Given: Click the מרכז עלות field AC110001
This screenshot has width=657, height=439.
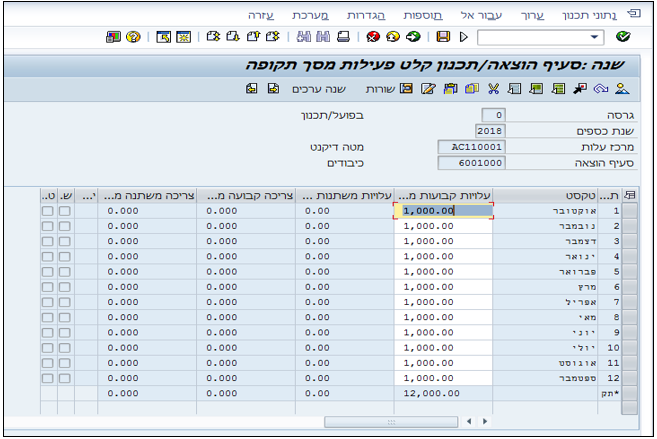Looking at the screenshot, I should point(472,147).
